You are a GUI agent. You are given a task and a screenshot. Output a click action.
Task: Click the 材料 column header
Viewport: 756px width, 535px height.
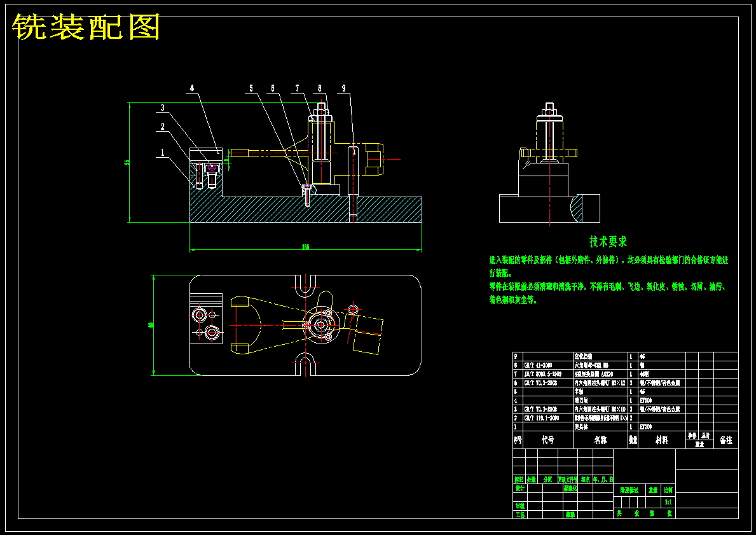(661, 440)
